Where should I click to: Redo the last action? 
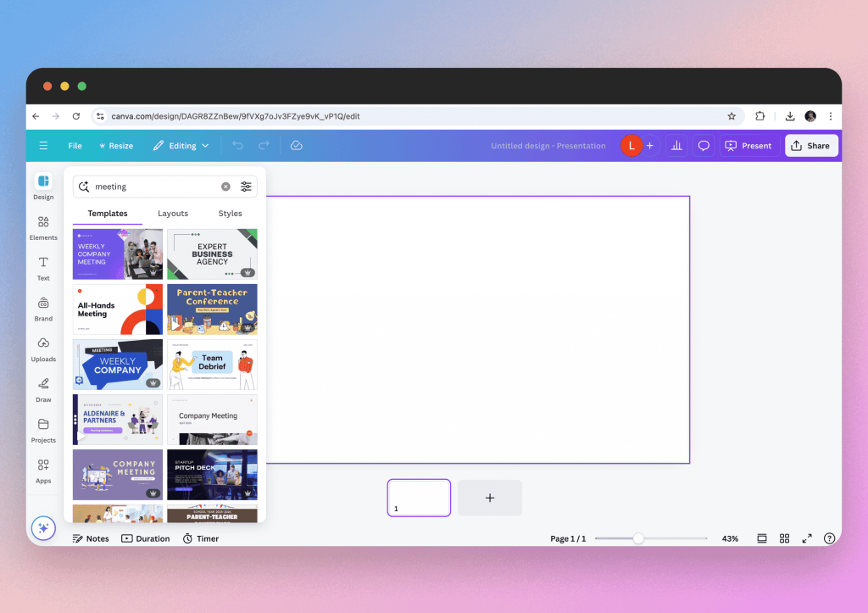264,145
